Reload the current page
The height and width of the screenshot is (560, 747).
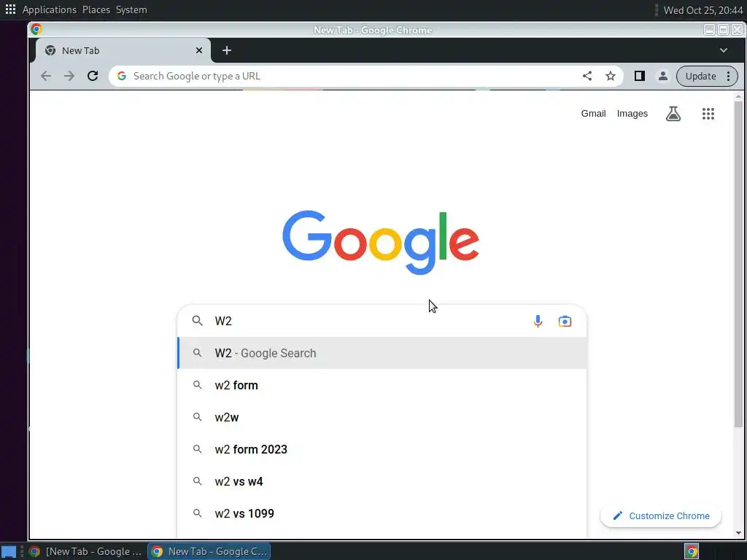tap(93, 76)
